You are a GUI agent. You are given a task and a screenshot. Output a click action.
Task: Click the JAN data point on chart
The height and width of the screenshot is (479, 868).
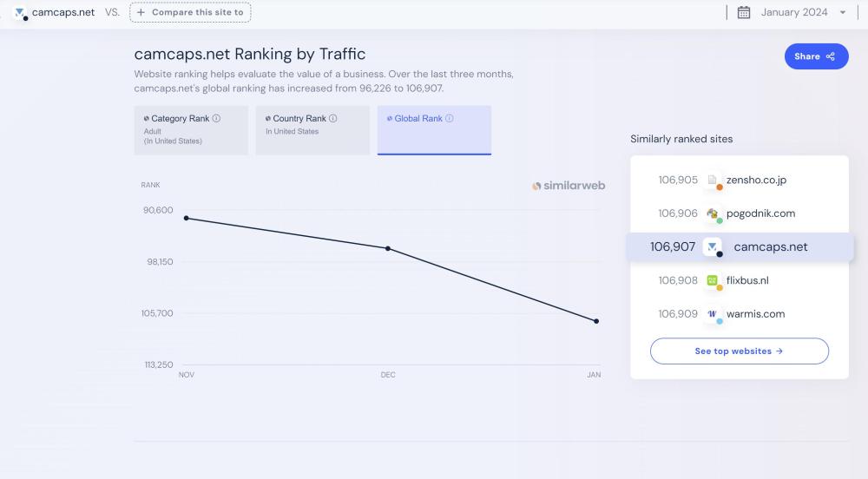point(596,321)
